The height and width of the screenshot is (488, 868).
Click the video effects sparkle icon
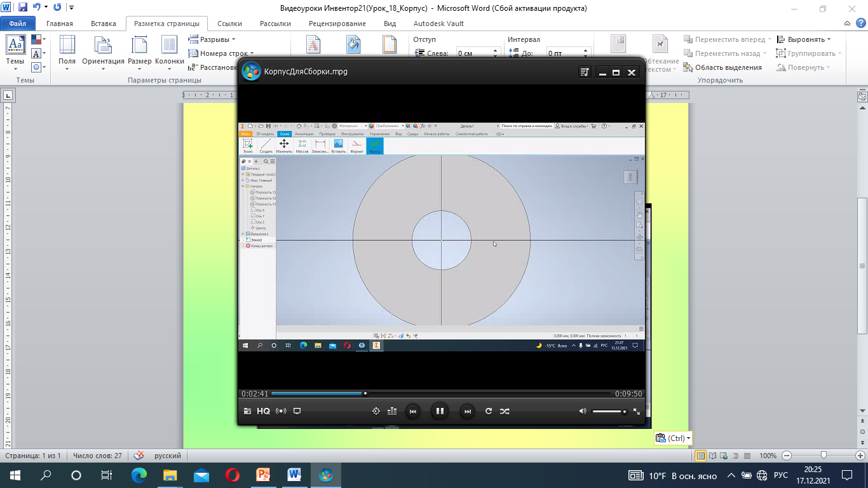pos(376,411)
